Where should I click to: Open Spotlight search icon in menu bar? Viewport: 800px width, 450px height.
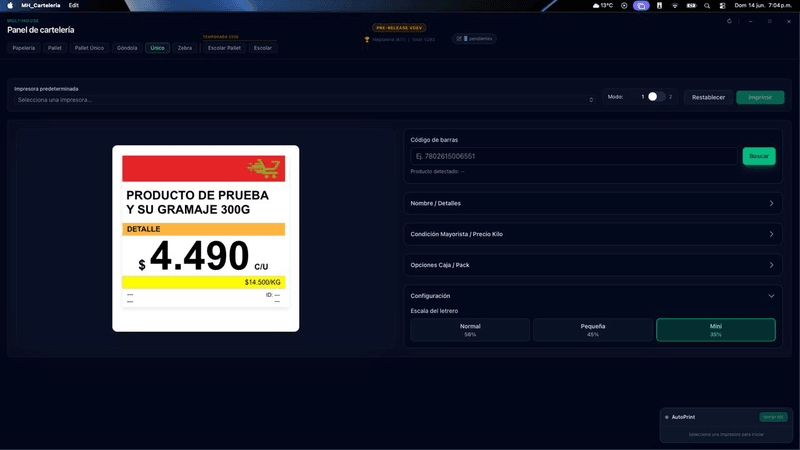(707, 6)
